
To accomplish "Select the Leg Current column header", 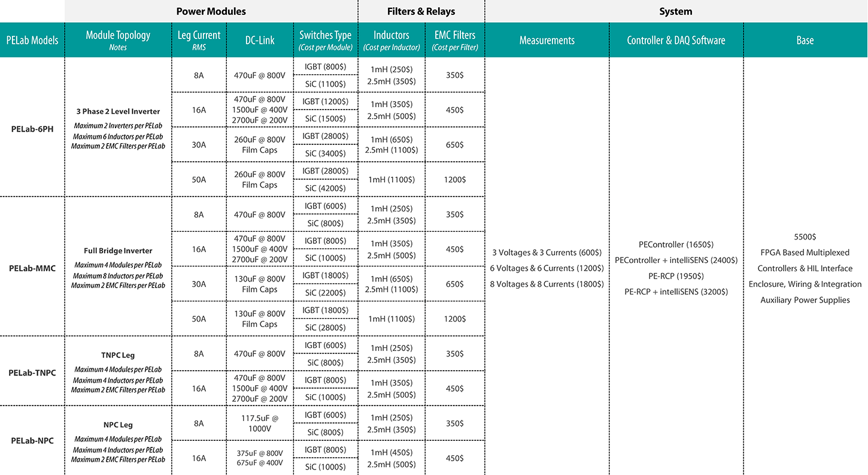I will coord(199,40).
